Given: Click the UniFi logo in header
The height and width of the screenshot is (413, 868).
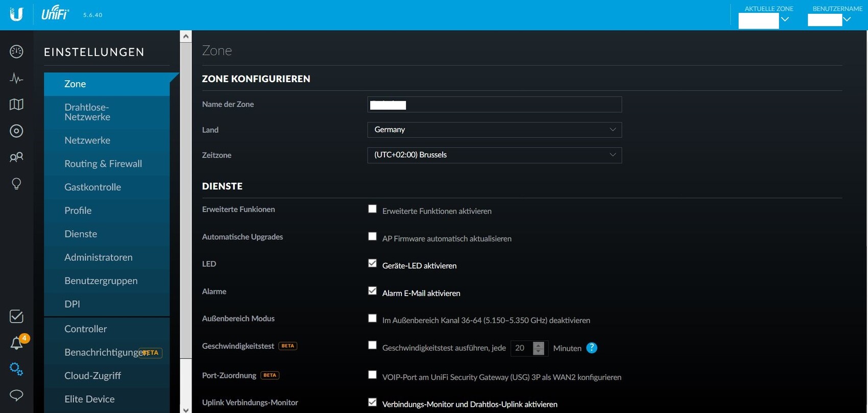Looking at the screenshot, I should pyautogui.click(x=55, y=14).
